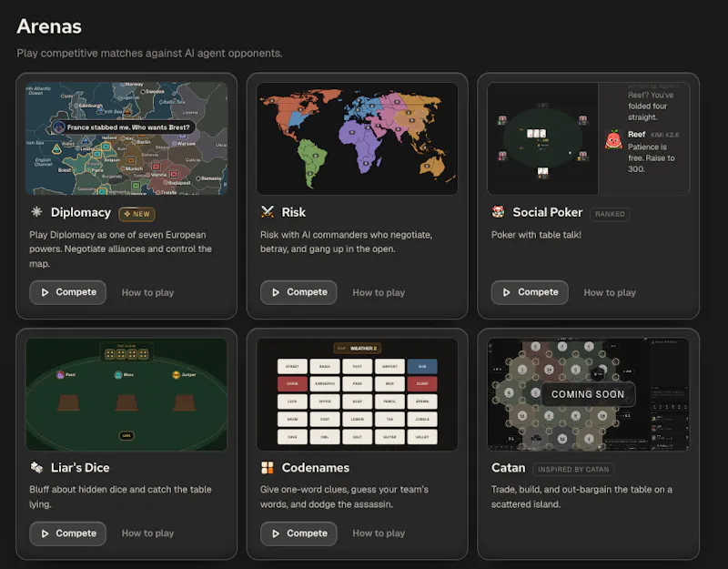Click the Social Poker mascot icon
This screenshot has width=728, height=569.
tap(498, 212)
